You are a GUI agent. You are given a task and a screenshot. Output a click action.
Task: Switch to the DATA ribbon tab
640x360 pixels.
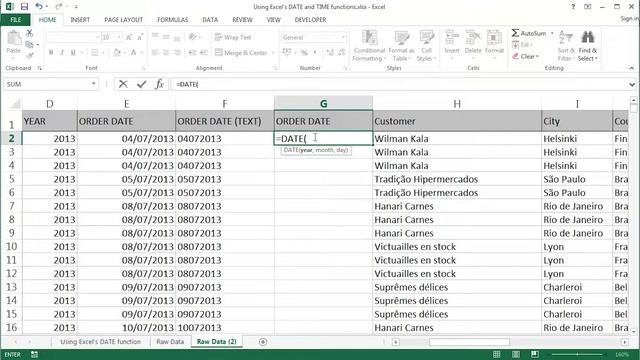210,20
